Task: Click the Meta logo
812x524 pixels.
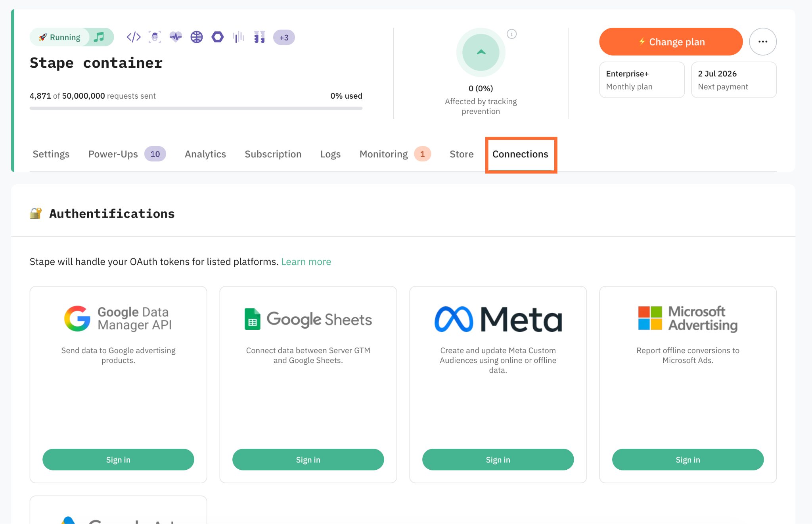Action: [498, 319]
